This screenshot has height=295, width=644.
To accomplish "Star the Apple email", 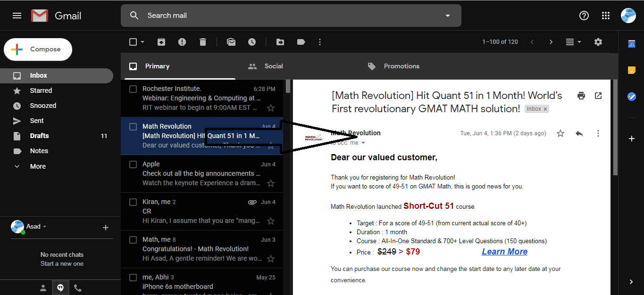I will coord(271,183).
